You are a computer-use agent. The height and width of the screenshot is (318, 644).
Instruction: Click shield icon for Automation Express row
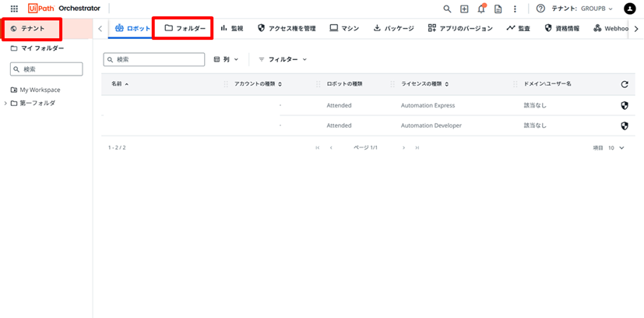pyautogui.click(x=625, y=105)
